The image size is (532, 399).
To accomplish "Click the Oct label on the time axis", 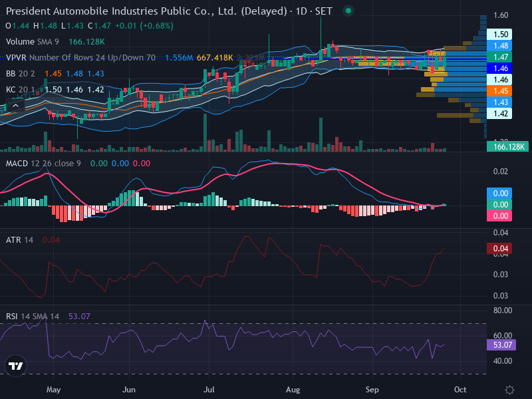I will 460,390.
